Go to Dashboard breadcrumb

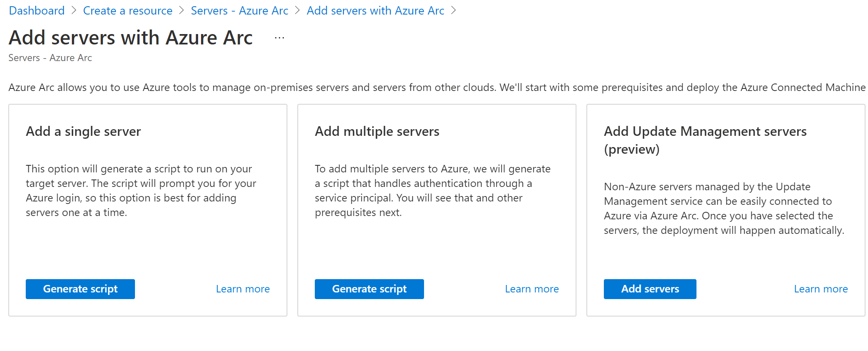pyautogui.click(x=37, y=11)
